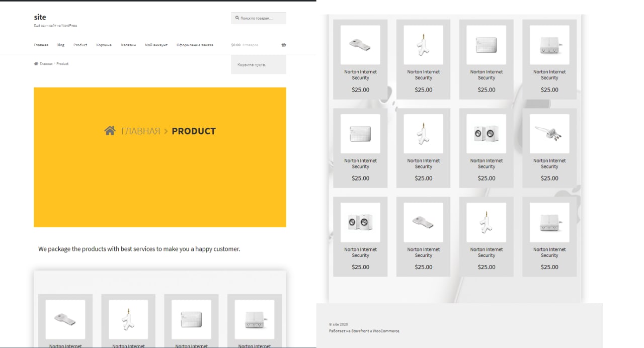Open the Blog menu item
644x348 pixels.
coord(60,45)
